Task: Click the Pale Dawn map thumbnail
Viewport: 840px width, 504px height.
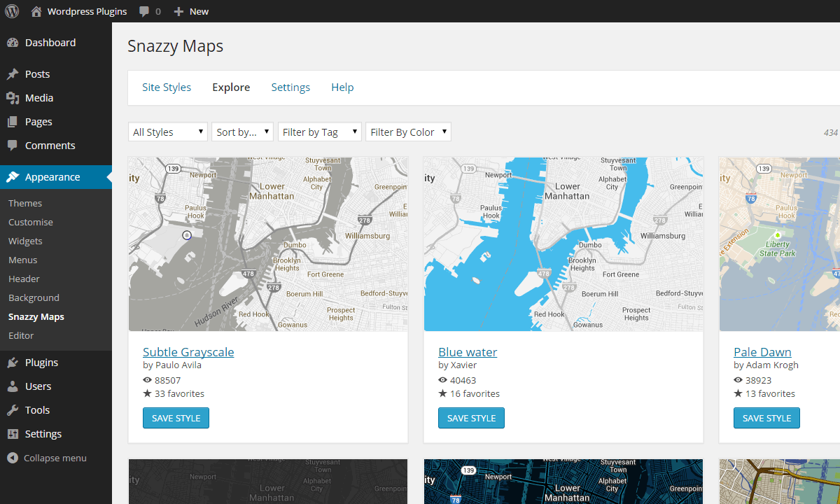Action: 779,244
